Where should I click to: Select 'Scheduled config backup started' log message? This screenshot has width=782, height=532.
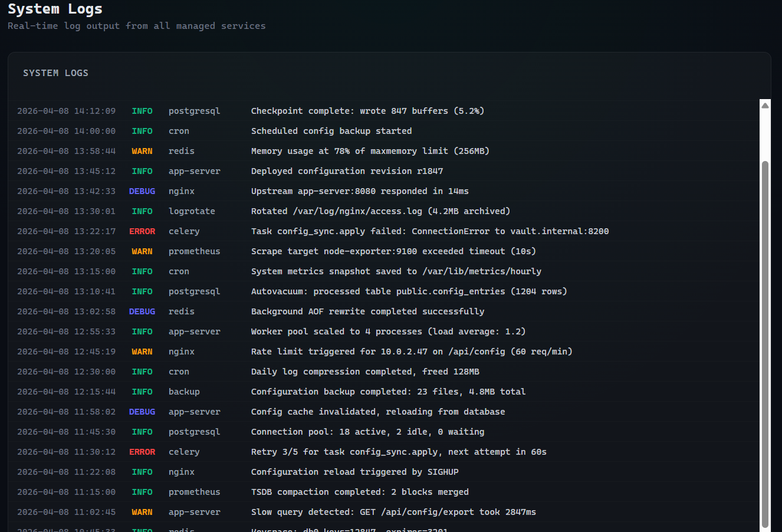(331, 131)
